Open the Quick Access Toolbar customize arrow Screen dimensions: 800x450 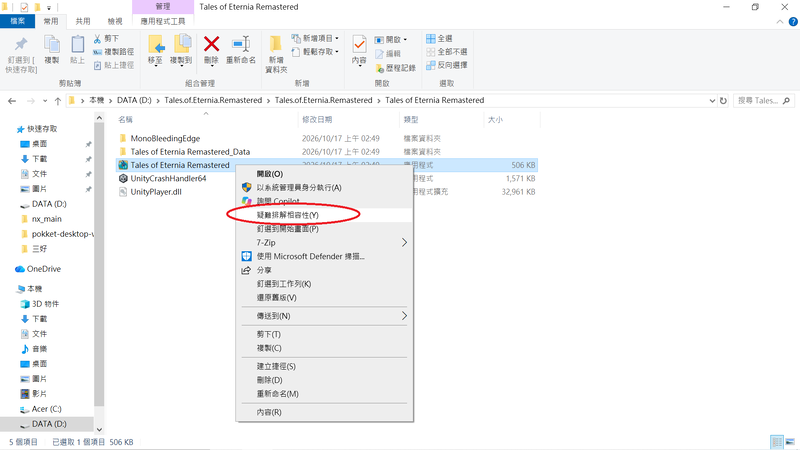pyautogui.click(x=49, y=8)
